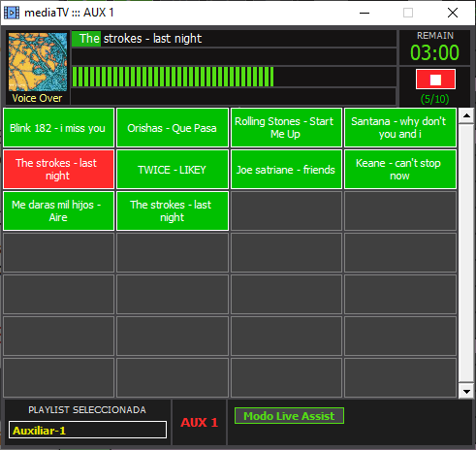Click the Auxiliar-1 playlist field

[87, 430]
